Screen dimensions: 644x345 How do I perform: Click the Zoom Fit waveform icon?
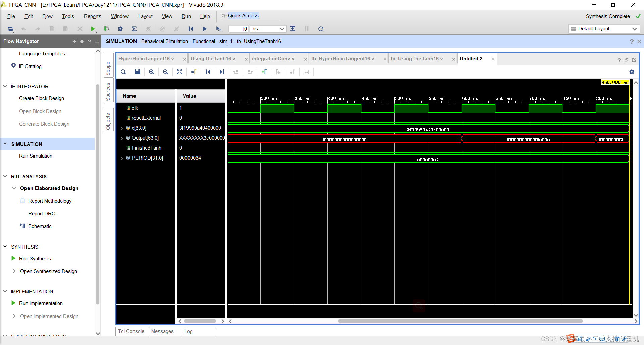click(180, 72)
